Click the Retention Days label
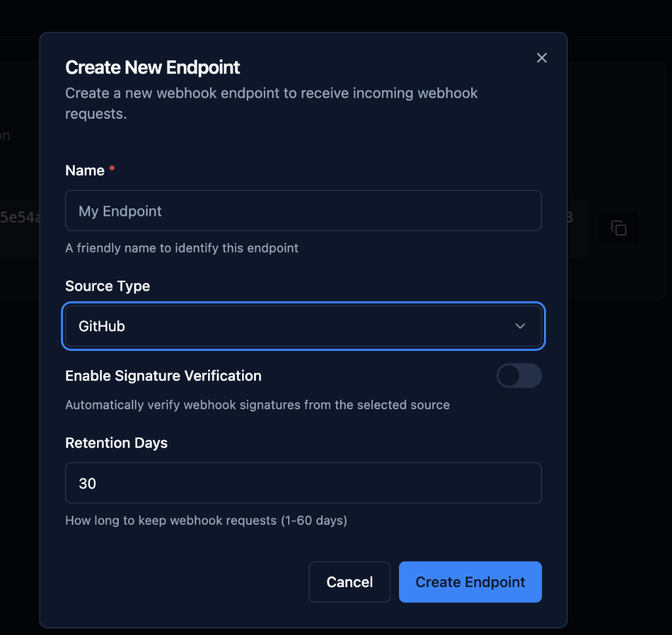 click(x=116, y=443)
